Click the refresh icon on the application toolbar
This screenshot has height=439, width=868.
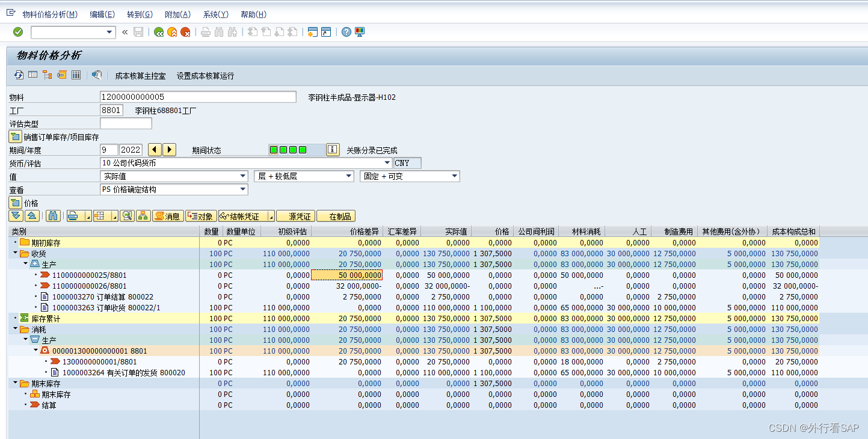tap(17, 75)
